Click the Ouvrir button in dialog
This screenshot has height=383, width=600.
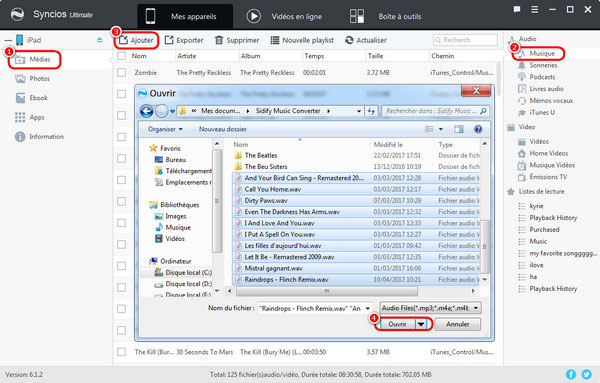click(397, 324)
